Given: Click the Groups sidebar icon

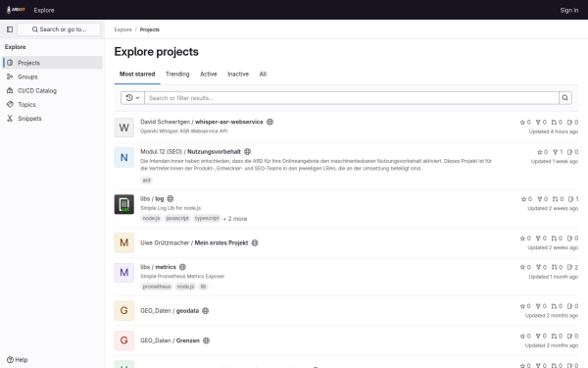Looking at the screenshot, I should pos(10,77).
